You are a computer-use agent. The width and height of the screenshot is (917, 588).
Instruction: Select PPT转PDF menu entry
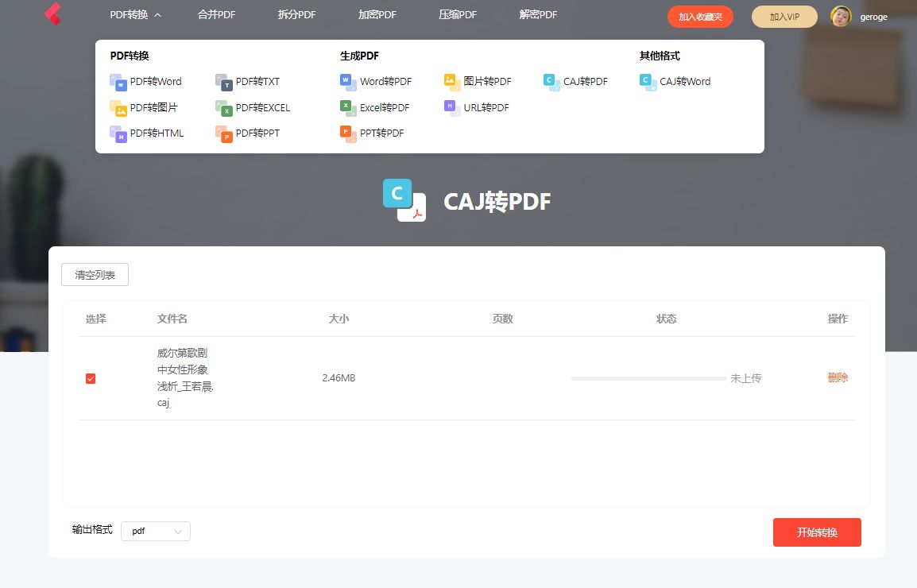382,133
